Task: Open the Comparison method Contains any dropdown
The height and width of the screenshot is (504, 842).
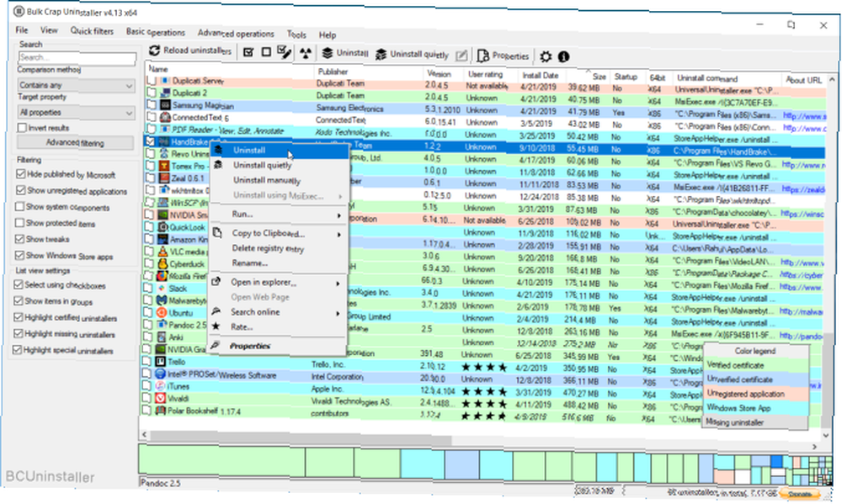Action: coord(77,85)
